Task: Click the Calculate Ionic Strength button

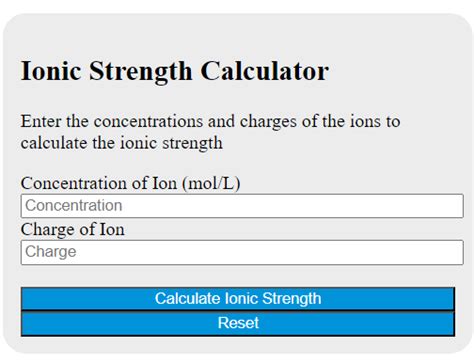Action: [238, 299]
